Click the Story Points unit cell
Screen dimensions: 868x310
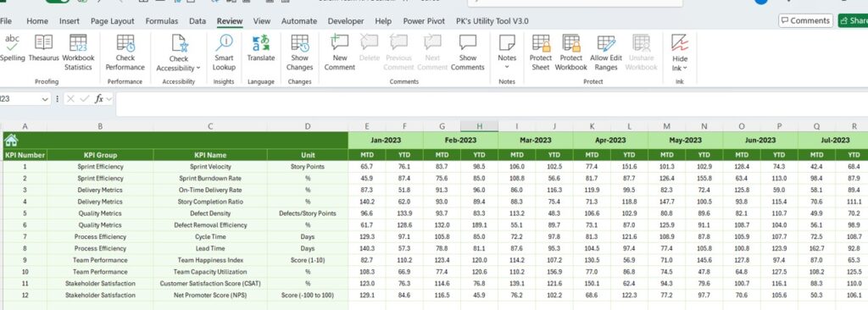click(x=308, y=167)
